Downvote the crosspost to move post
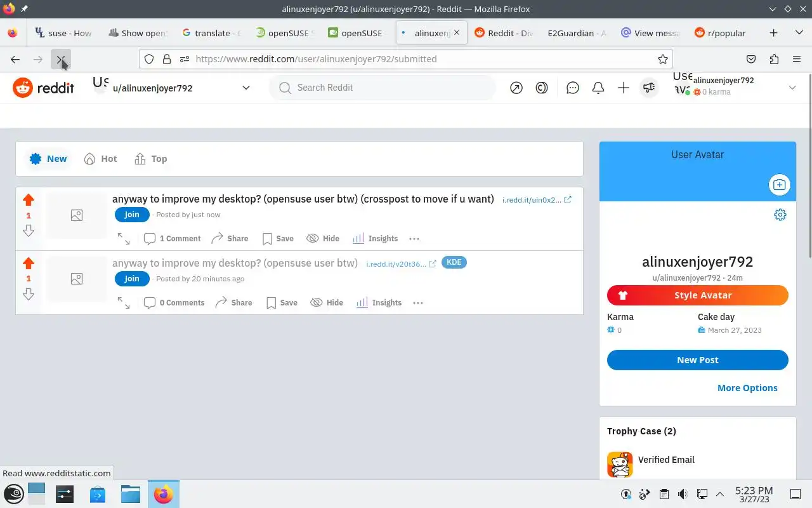The width and height of the screenshot is (812, 508). pyautogui.click(x=29, y=231)
